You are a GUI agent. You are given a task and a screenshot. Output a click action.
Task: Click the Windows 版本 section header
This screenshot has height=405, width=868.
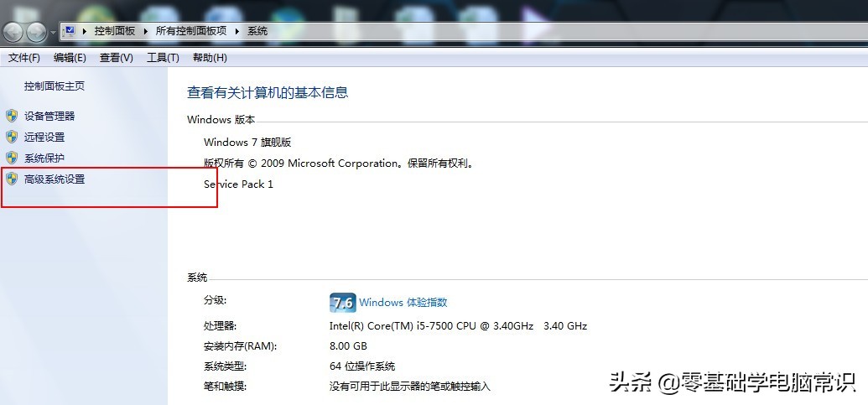pyautogui.click(x=221, y=120)
